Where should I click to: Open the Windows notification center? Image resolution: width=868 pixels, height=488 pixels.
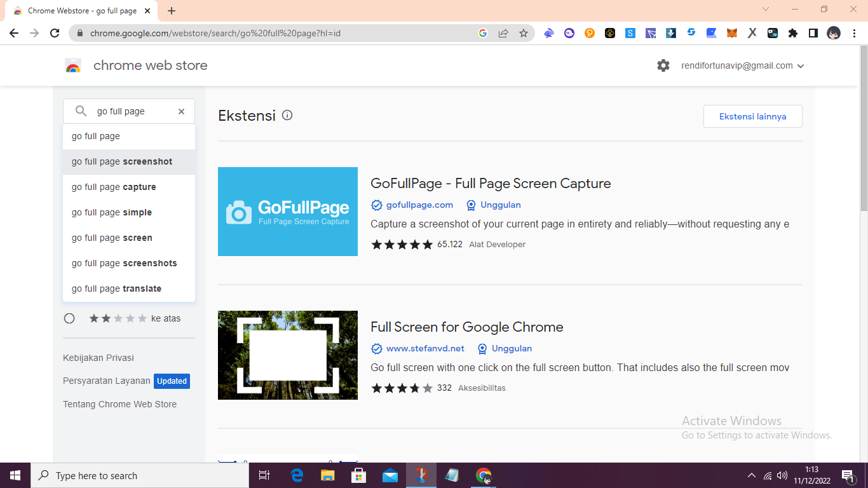(x=848, y=475)
